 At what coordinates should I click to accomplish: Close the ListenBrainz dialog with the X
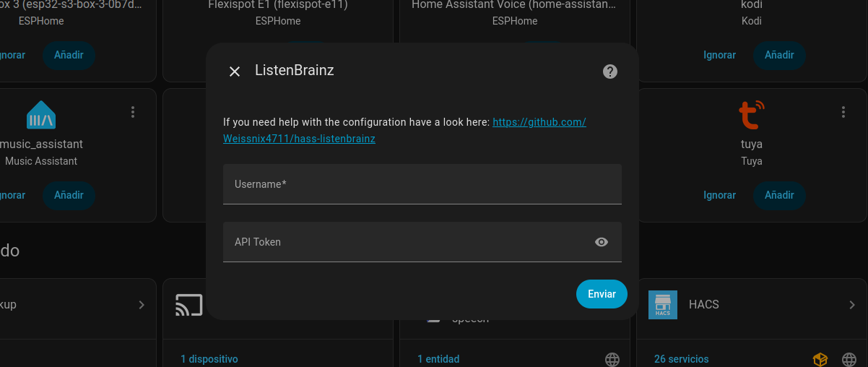coord(235,72)
